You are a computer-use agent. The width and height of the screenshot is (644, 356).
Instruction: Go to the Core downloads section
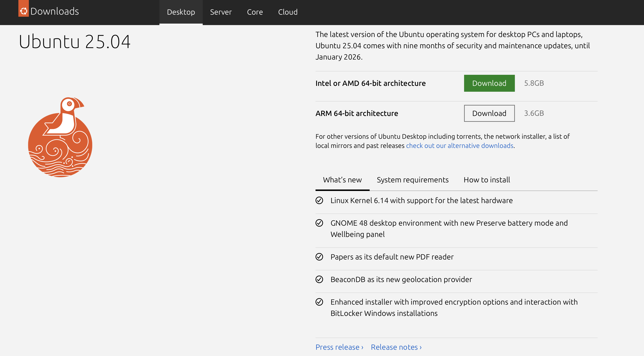255,12
